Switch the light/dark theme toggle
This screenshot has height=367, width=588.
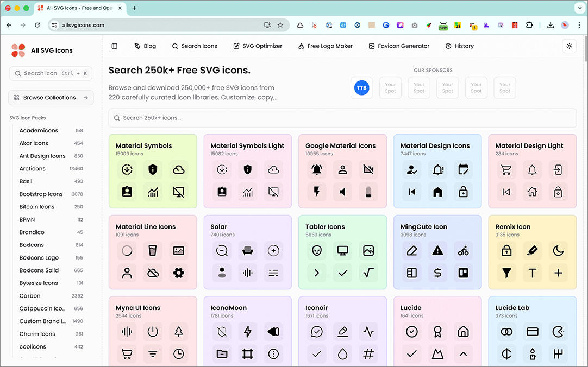coord(569,46)
